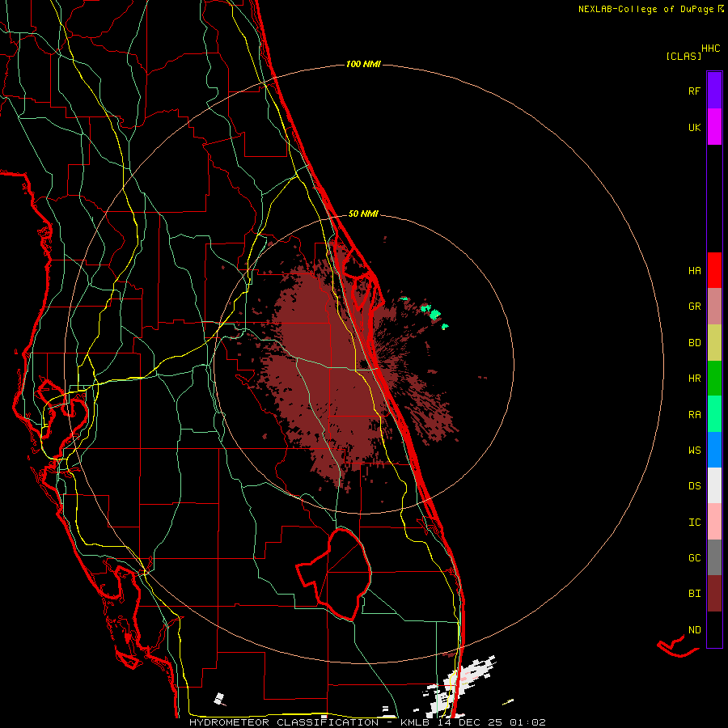This screenshot has width=728, height=728.
Task: Select the GC gray legend swatch
Action: coord(714,557)
